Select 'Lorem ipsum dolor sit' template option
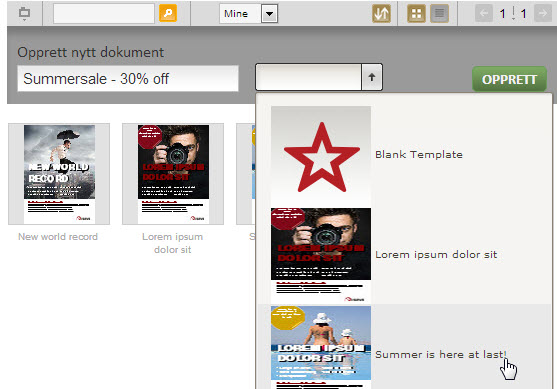Image resolution: width=557 pixels, height=389 pixels. (405, 255)
